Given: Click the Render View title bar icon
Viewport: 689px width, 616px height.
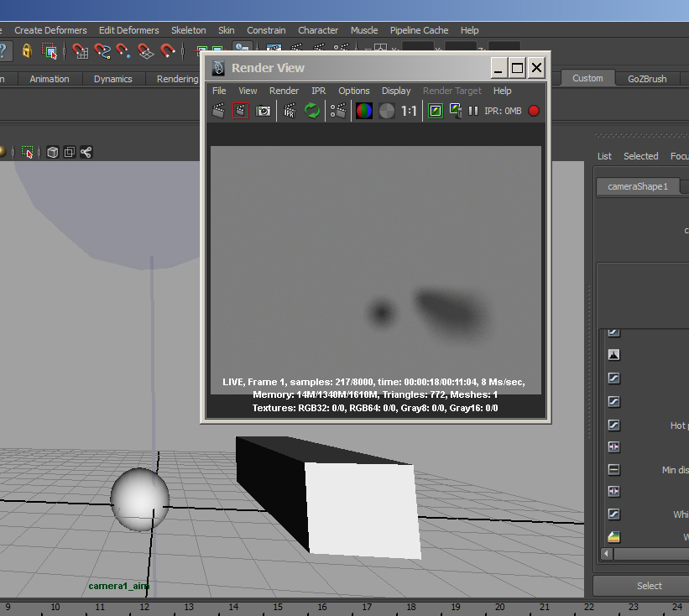Looking at the screenshot, I should tap(218, 68).
